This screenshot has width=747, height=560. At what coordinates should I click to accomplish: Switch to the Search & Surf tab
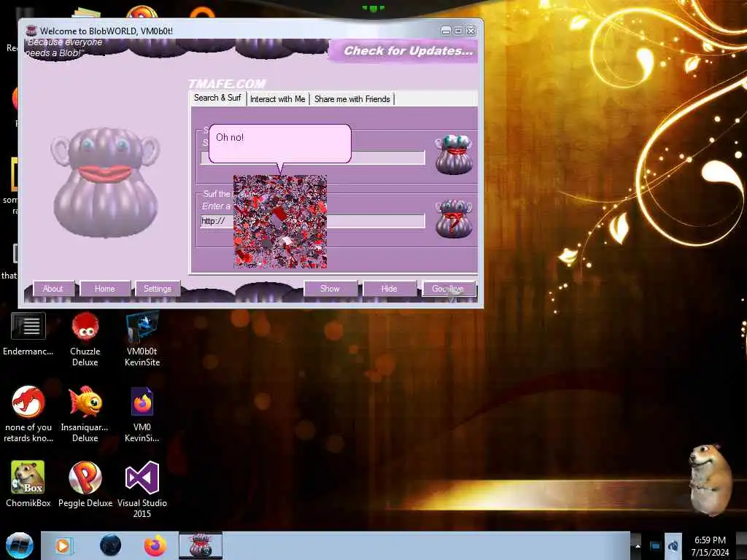coord(217,98)
